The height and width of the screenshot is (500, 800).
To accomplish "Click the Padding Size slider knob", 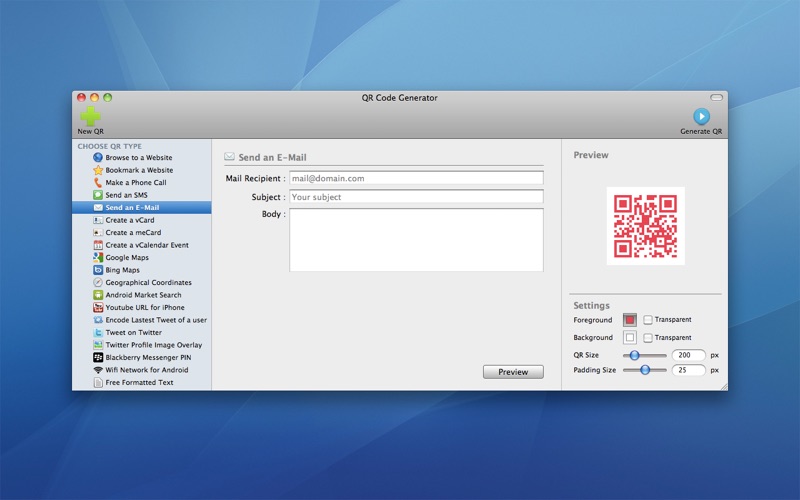I will (x=645, y=370).
